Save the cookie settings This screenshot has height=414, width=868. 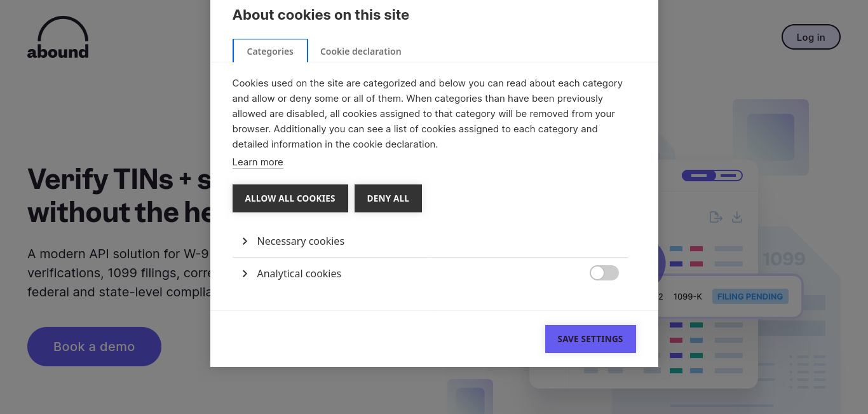(x=590, y=339)
